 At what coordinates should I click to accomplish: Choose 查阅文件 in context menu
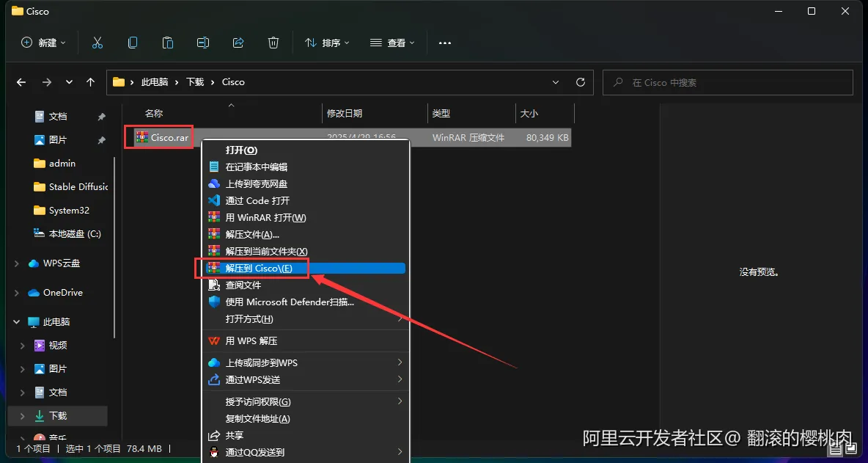click(x=306, y=285)
